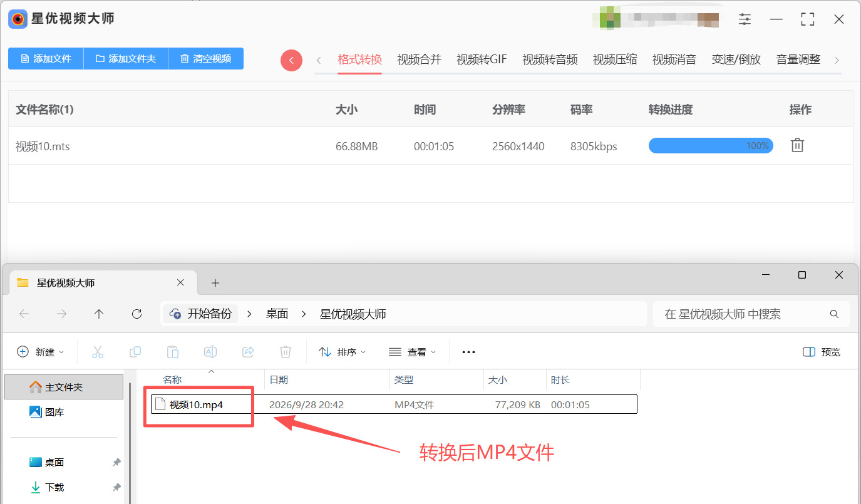
Task: Refresh the Explorer folder view
Action: (137, 314)
